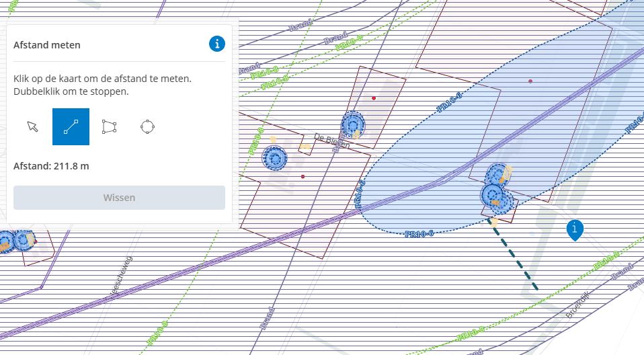Select the line distance measuring tool
This screenshot has height=355, width=644.
point(71,126)
